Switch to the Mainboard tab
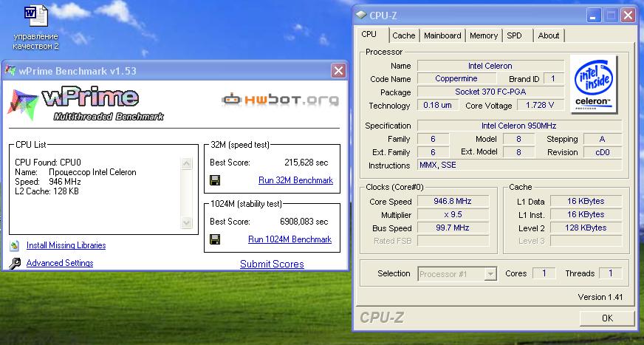644x345 pixels. click(442, 35)
